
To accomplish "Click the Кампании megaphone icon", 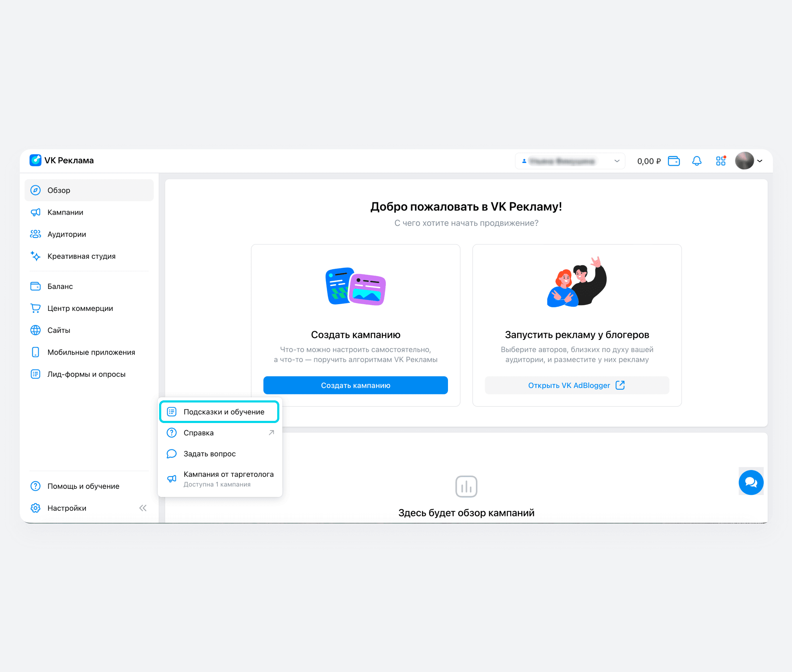I will [35, 212].
